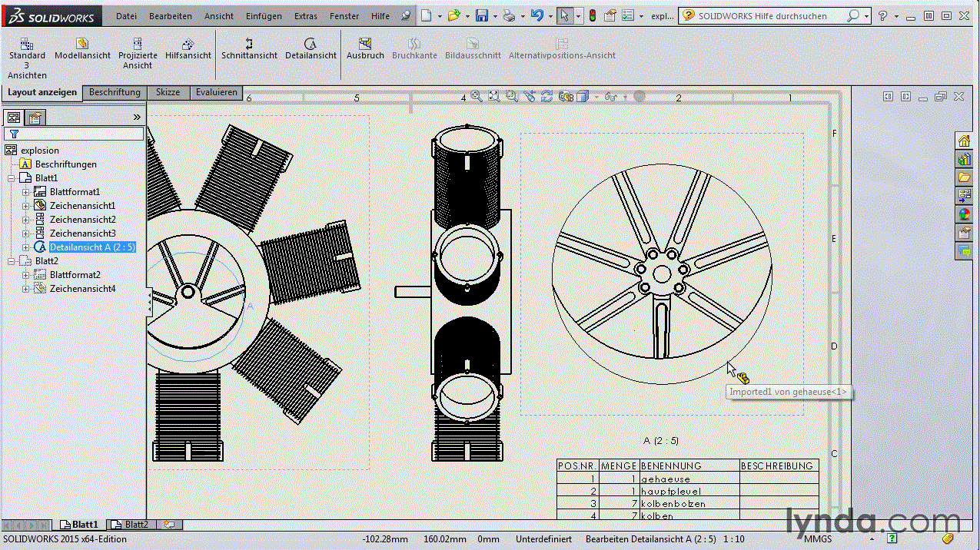
Task: Collapse the Blatt1 tree node
Action: click(x=11, y=178)
